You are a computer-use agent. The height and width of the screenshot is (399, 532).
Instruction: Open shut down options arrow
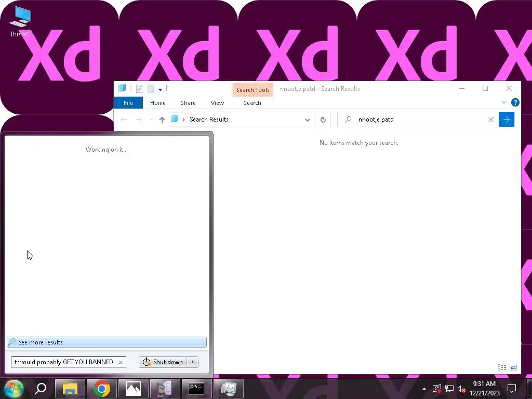(x=193, y=362)
